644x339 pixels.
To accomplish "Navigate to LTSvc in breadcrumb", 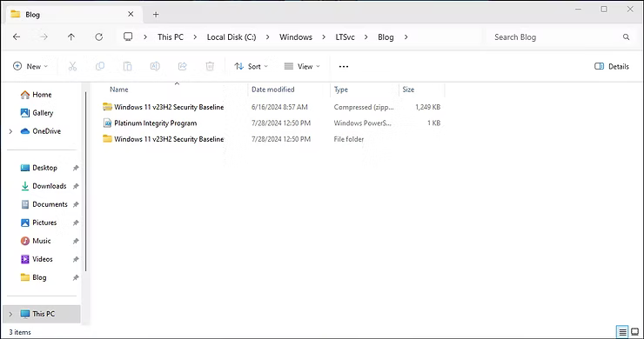I will (345, 37).
